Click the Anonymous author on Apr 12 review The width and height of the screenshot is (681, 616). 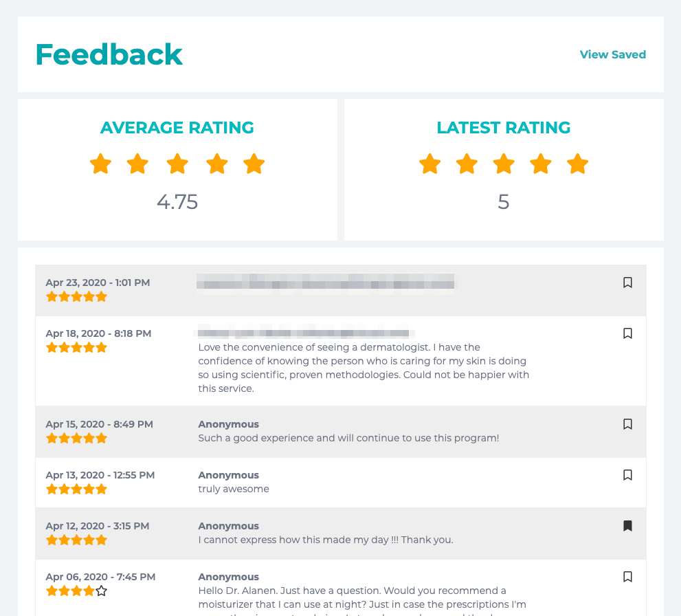(x=229, y=526)
